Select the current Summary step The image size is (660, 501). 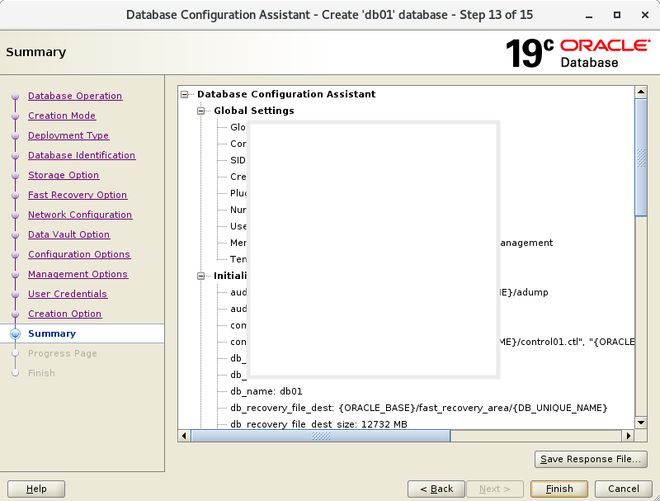pos(52,333)
